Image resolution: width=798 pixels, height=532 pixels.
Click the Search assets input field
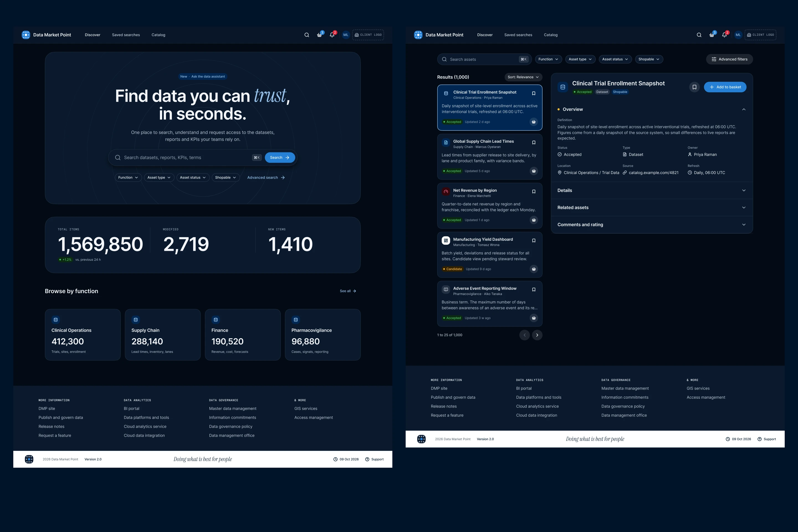pos(484,59)
